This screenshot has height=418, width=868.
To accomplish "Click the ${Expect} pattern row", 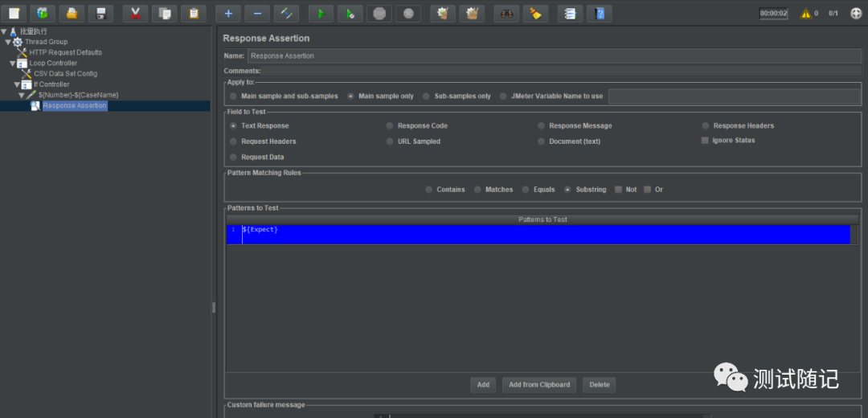I will tap(538, 235).
